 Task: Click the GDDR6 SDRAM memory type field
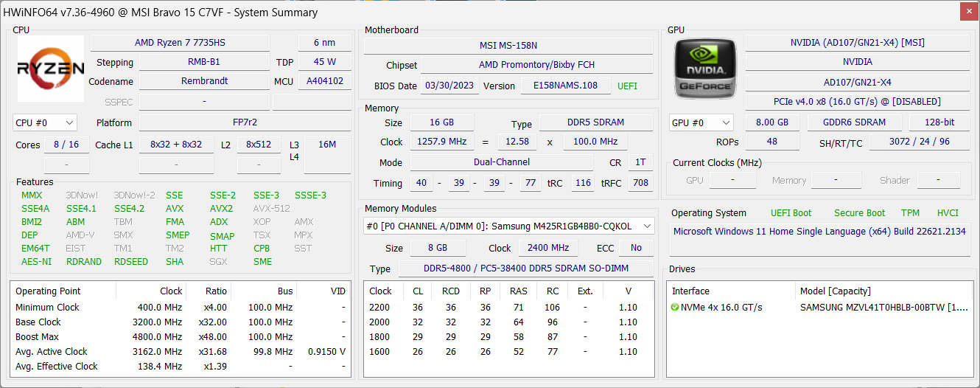[x=855, y=122]
